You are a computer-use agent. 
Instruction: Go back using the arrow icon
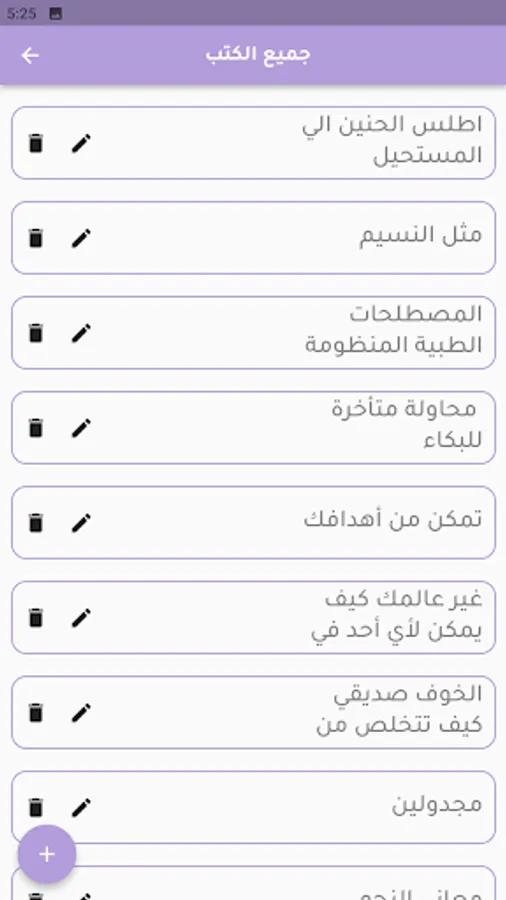30,56
